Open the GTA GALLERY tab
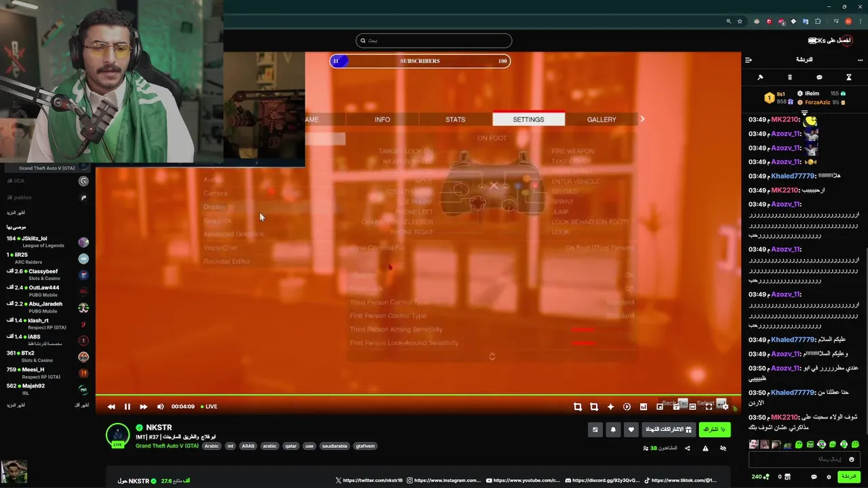Screen dimensions: 868x488 point(601,119)
